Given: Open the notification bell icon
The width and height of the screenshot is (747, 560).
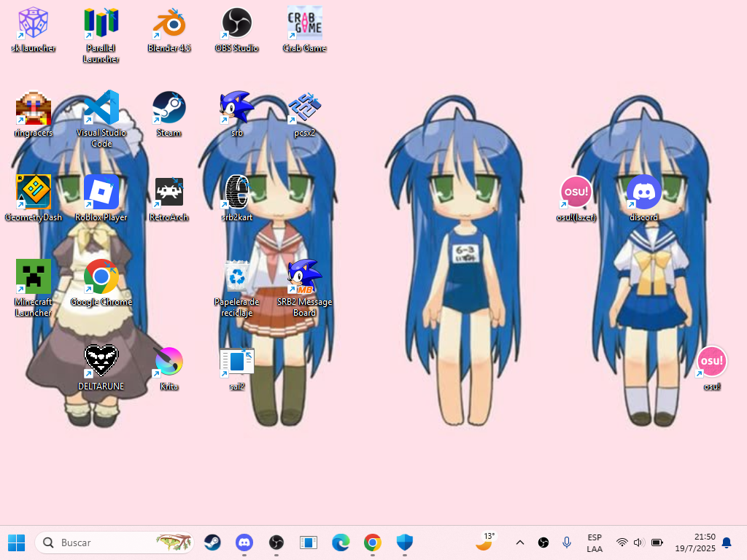Looking at the screenshot, I should coord(727,542).
